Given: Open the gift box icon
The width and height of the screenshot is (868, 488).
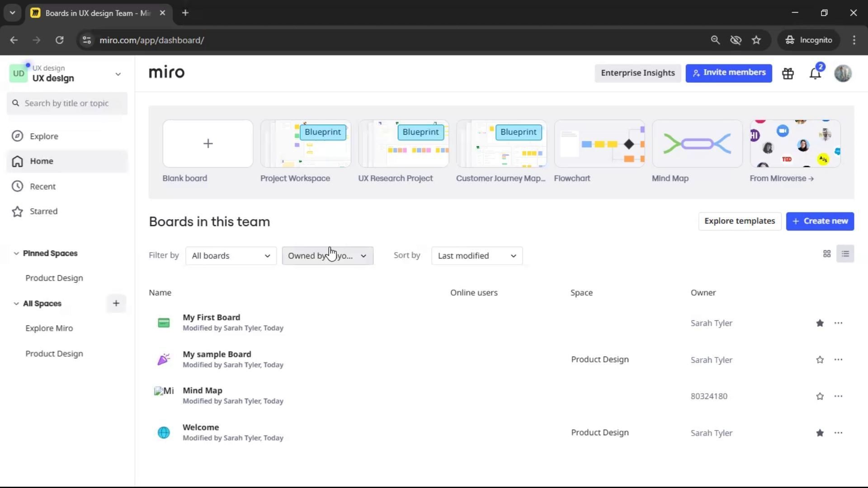Looking at the screenshot, I should pos(788,73).
